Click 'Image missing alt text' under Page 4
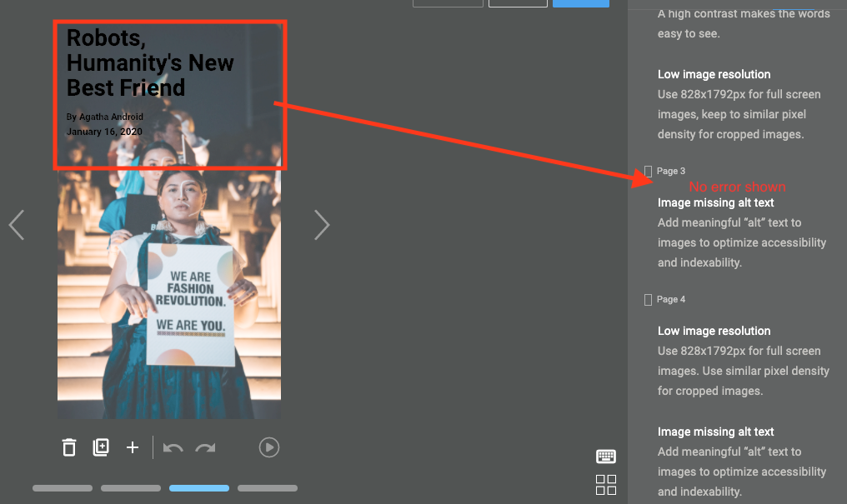The height and width of the screenshot is (504, 847). coord(715,432)
